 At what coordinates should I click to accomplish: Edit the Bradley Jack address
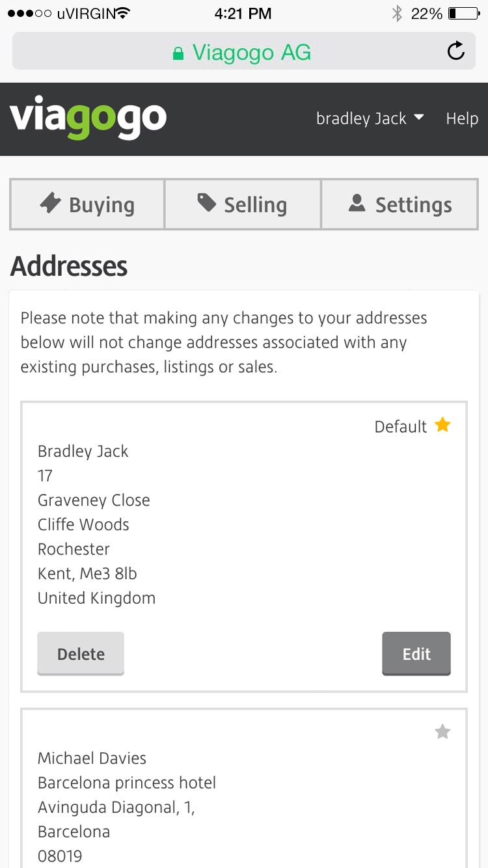tap(416, 653)
